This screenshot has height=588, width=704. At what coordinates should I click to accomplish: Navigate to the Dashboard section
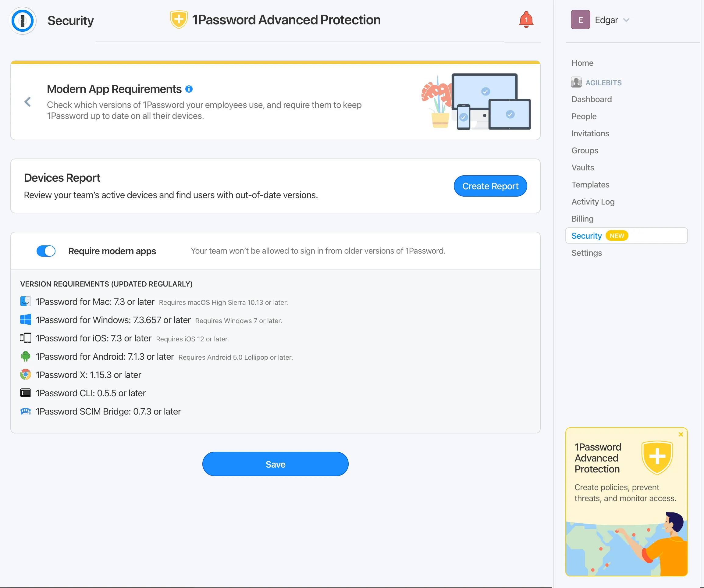pos(592,98)
